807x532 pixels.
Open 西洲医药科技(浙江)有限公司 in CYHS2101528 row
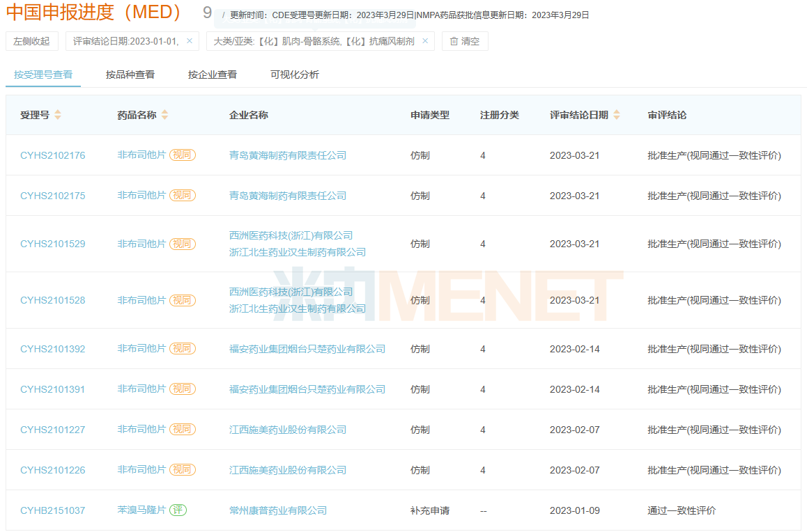coord(291,292)
